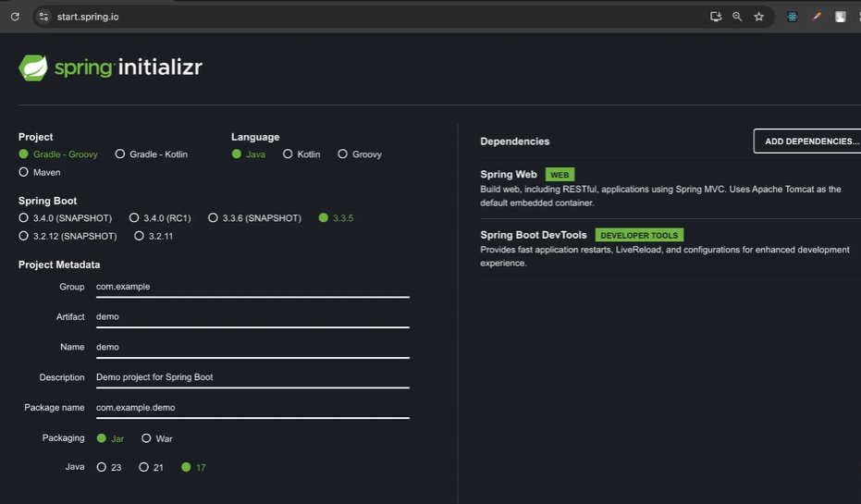Click the Dependencies heading
Image resolution: width=861 pixels, height=504 pixels.
[x=515, y=141]
